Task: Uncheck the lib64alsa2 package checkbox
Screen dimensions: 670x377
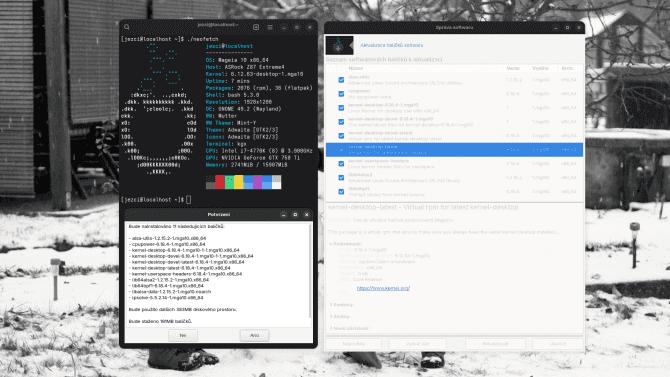Action: click(x=341, y=178)
